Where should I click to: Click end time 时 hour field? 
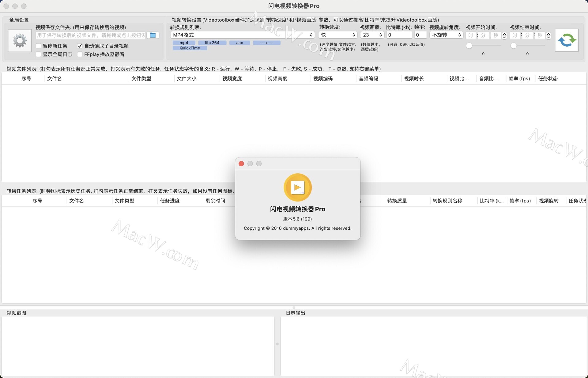[515, 36]
